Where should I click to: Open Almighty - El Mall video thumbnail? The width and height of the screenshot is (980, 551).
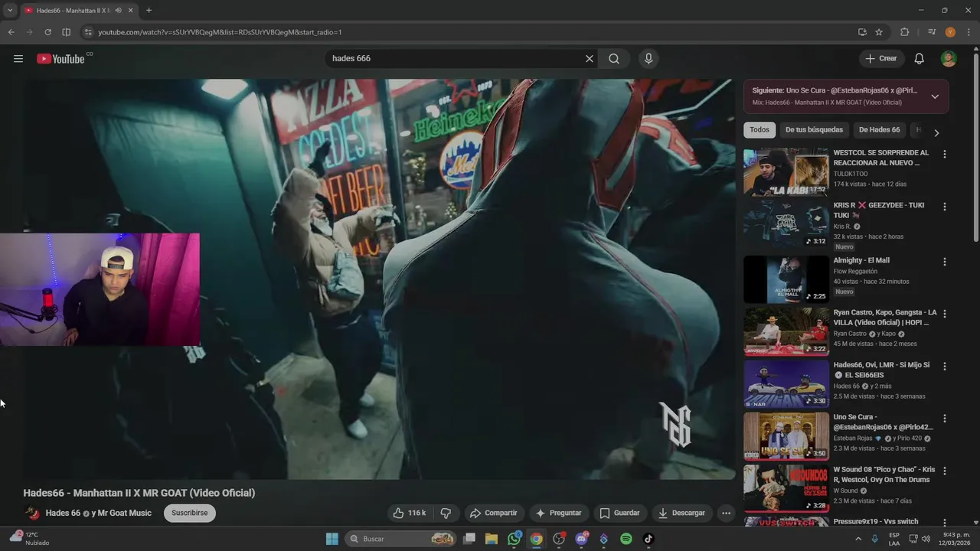tap(786, 279)
